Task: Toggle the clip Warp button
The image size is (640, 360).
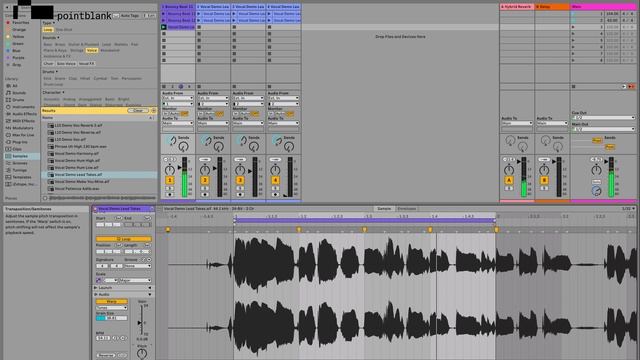Action: pyautogui.click(x=111, y=302)
